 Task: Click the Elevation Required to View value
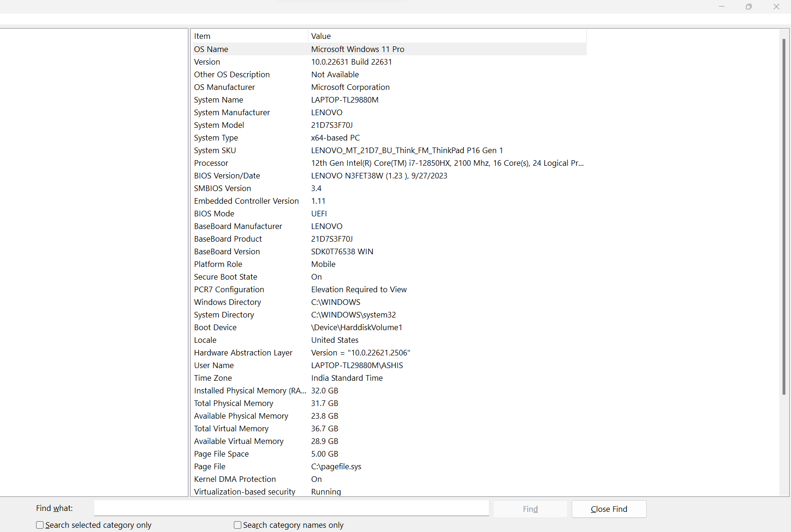click(x=359, y=289)
